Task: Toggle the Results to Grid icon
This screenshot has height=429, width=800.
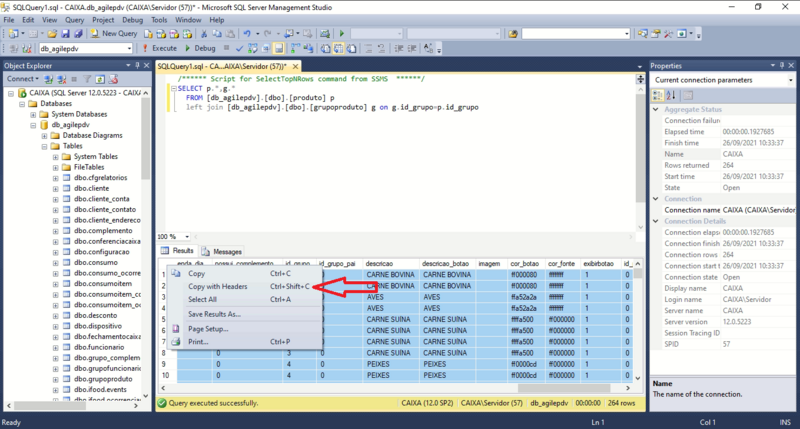Action: click(x=338, y=48)
